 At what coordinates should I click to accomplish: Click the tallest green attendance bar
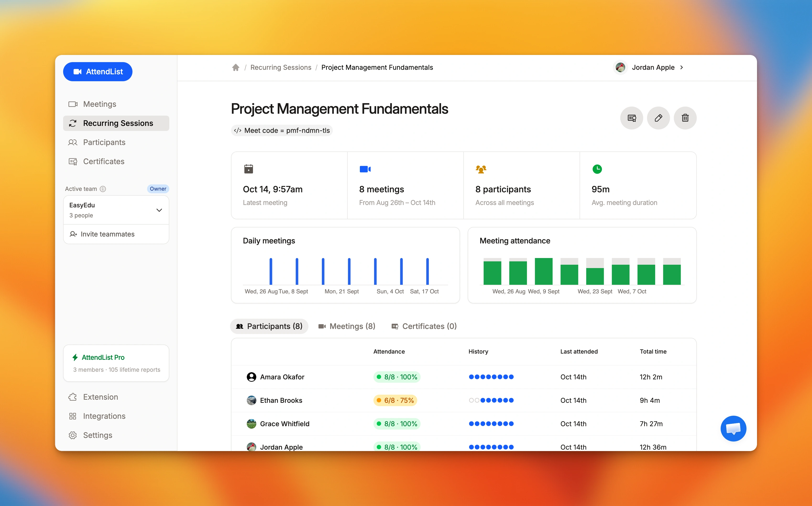[x=543, y=271]
